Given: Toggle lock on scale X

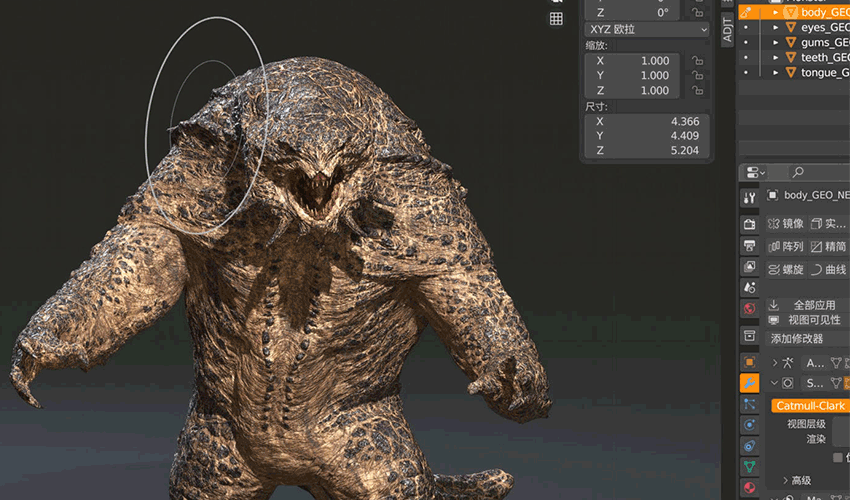Looking at the screenshot, I should (697, 60).
